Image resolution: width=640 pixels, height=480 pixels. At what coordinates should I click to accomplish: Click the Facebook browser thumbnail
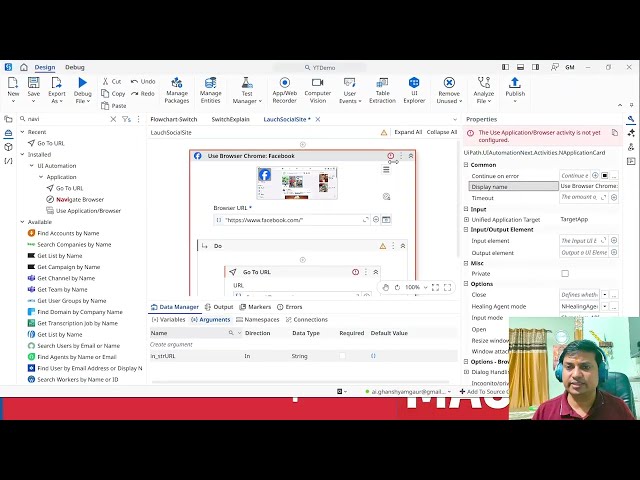(297, 183)
